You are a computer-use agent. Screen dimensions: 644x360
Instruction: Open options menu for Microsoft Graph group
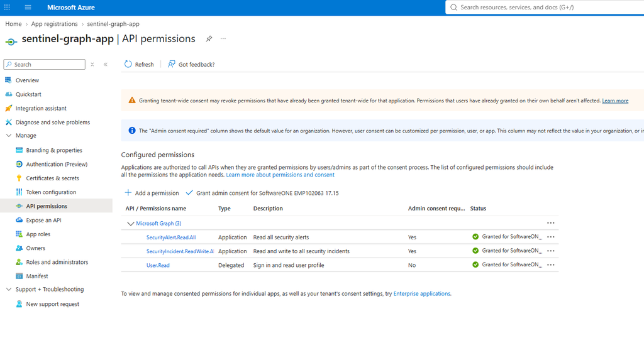point(551,223)
